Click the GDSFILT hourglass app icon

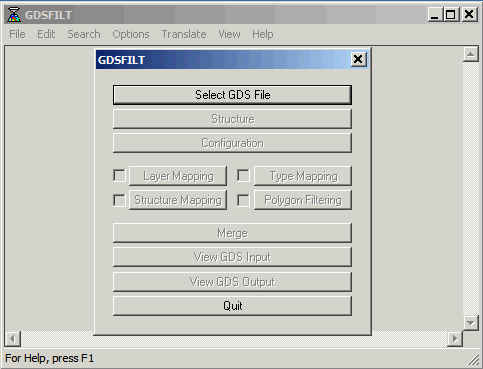click(14, 15)
